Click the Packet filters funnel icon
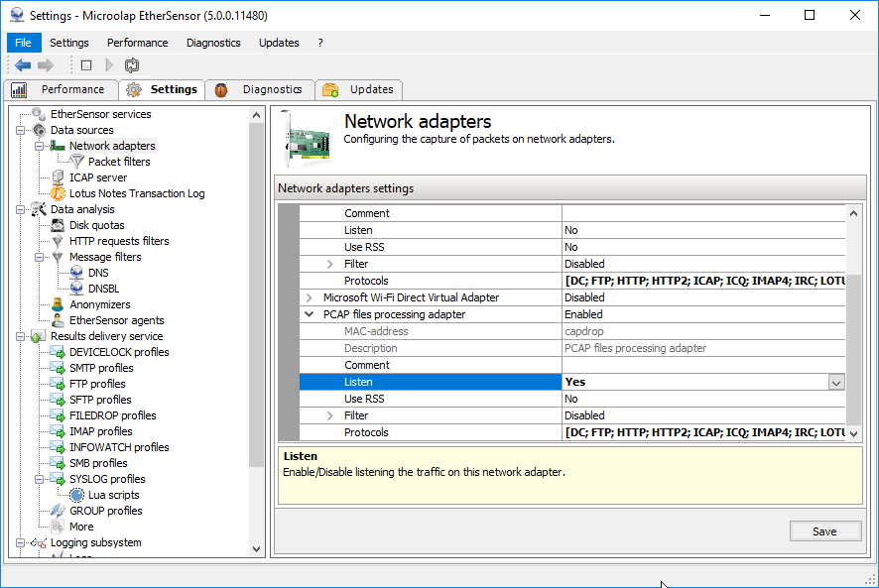 point(76,162)
